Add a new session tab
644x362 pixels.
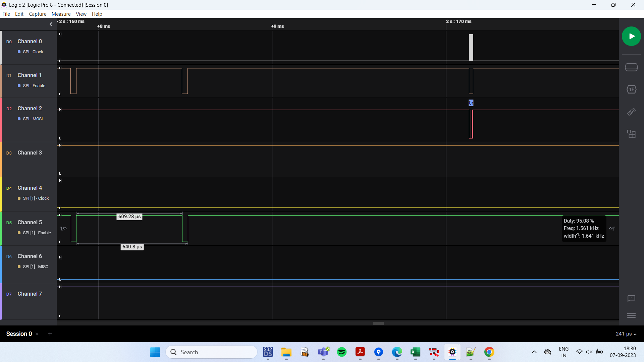click(x=50, y=334)
